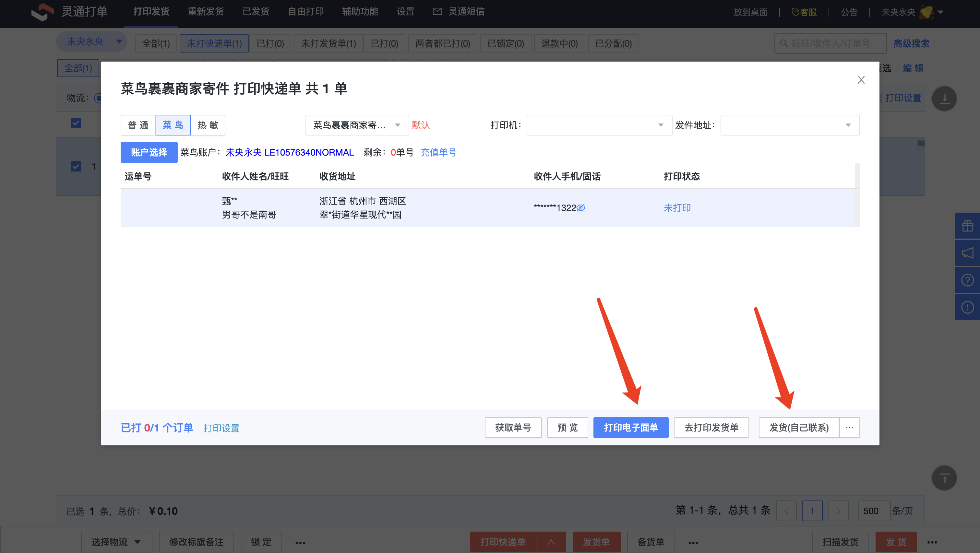
Task: Open the question mark help side icon
Action: pos(967,280)
